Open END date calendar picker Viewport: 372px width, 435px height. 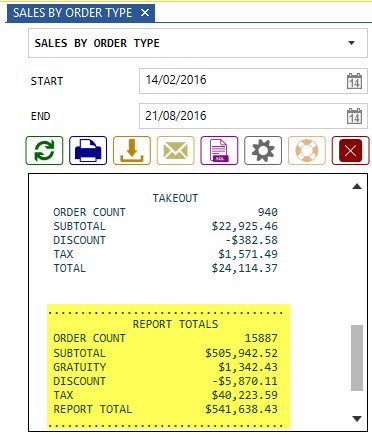354,116
